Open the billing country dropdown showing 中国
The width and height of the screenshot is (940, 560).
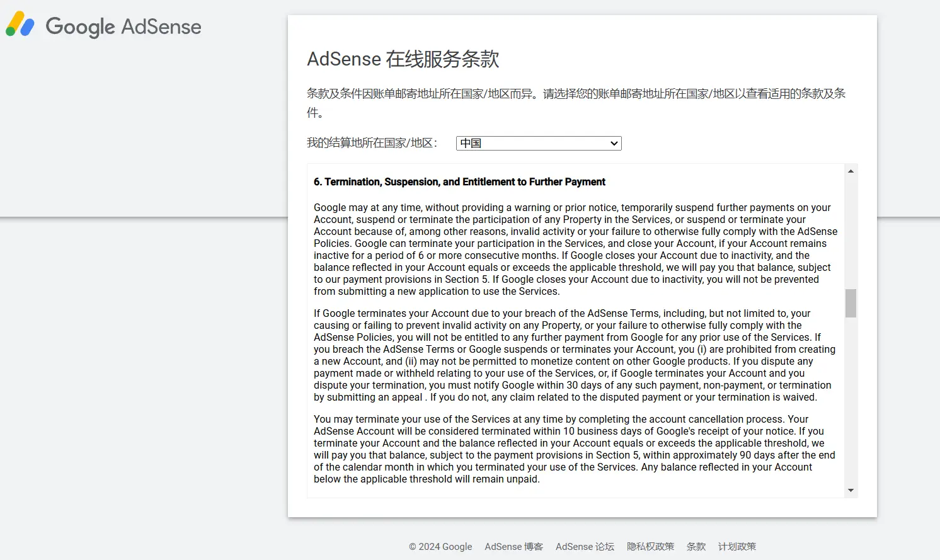(x=539, y=144)
